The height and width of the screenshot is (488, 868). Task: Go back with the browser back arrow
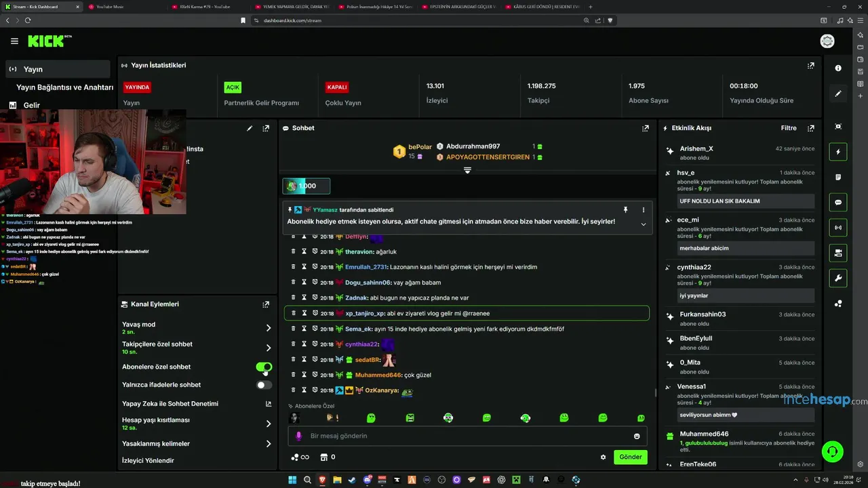[x=7, y=20]
